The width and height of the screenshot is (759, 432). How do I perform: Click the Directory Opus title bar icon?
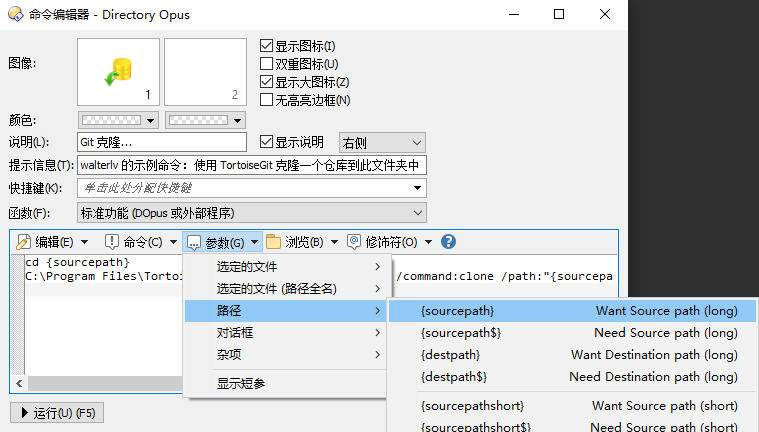click(15, 15)
